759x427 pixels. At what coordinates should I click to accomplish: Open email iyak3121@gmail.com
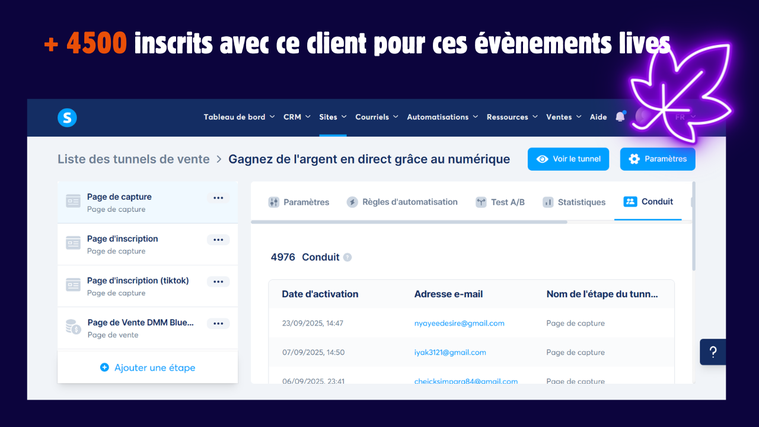click(x=450, y=352)
